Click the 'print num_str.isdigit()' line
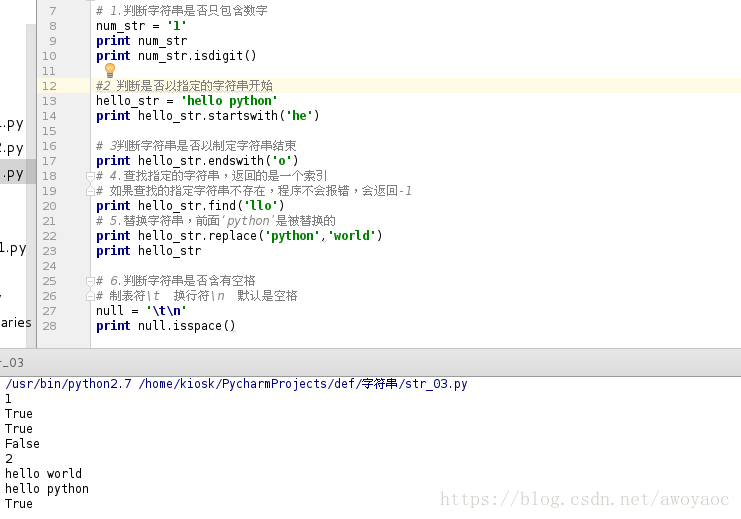Image resolution: width=741 pixels, height=519 pixels. (176, 56)
